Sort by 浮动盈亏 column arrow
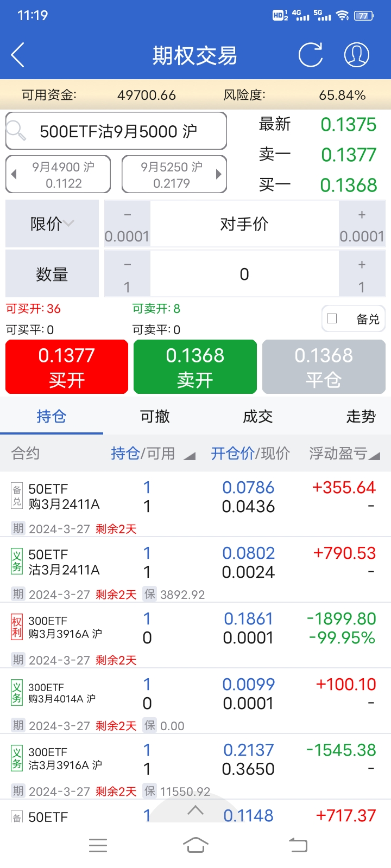Screen dimensions: 391x868 374,456
